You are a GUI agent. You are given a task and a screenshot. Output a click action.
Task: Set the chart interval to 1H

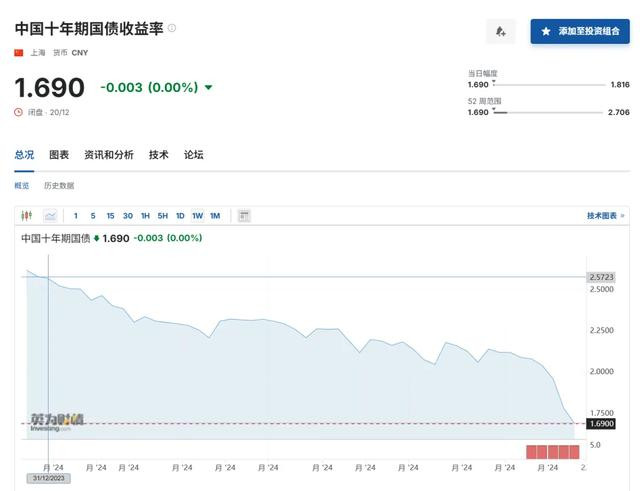(x=145, y=216)
